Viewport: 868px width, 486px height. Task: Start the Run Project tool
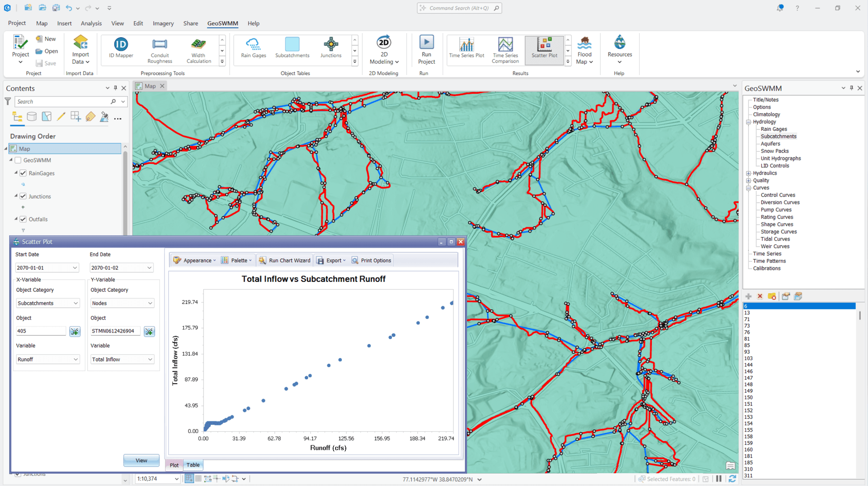(x=426, y=50)
